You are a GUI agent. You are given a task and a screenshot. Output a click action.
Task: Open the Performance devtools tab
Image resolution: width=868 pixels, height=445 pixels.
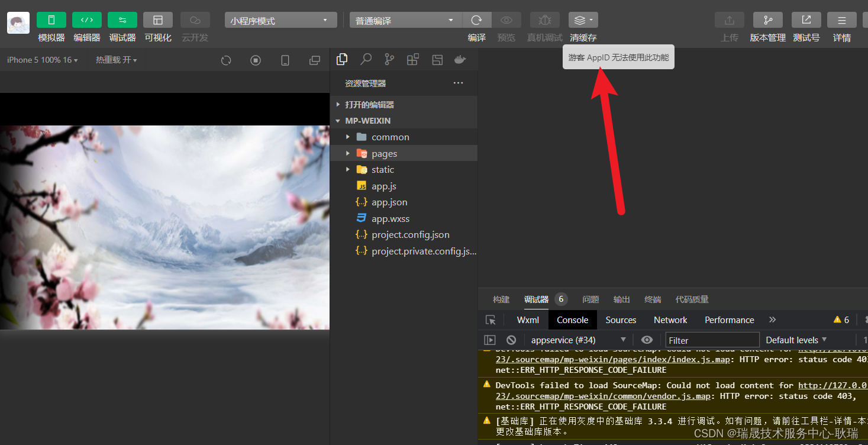[730, 320]
